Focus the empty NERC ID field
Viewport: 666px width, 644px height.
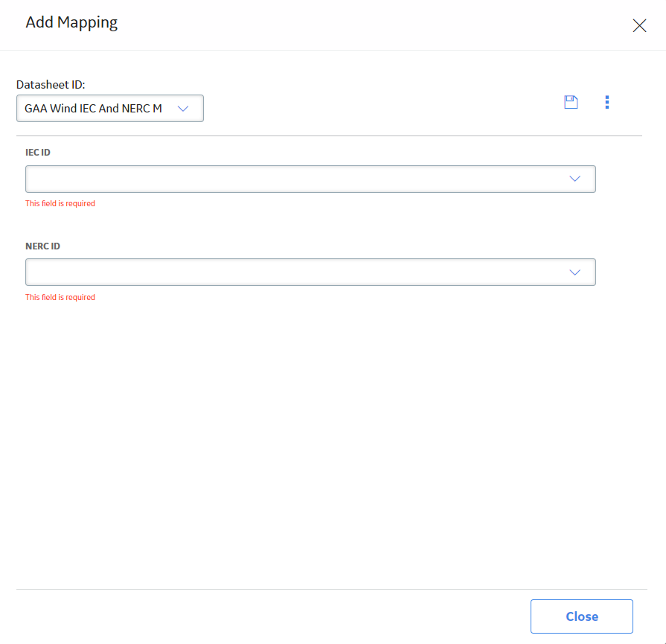[x=310, y=272]
